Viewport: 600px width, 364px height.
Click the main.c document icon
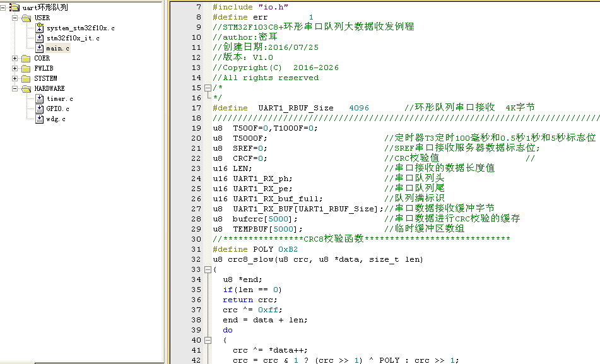[39, 49]
